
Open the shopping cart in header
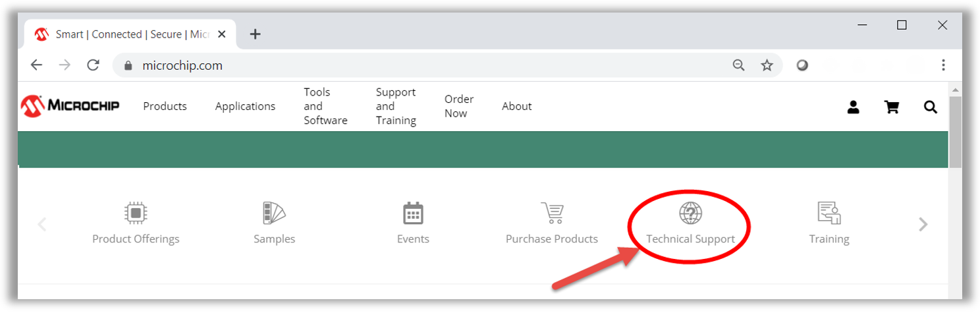point(892,107)
